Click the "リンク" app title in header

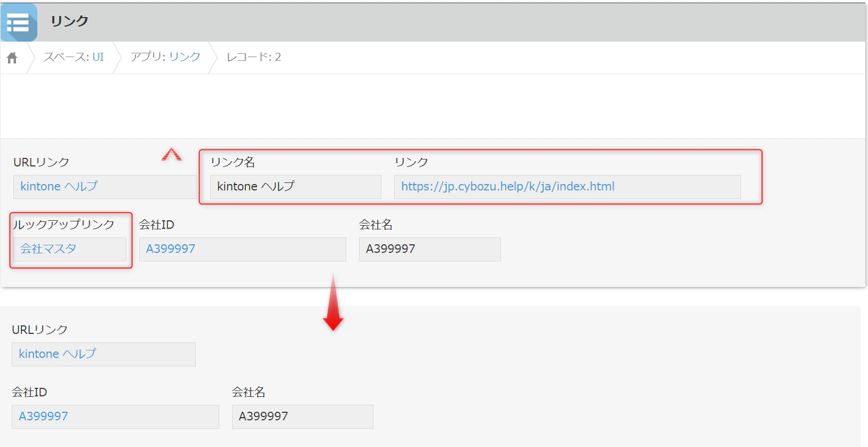click(x=69, y=21)
